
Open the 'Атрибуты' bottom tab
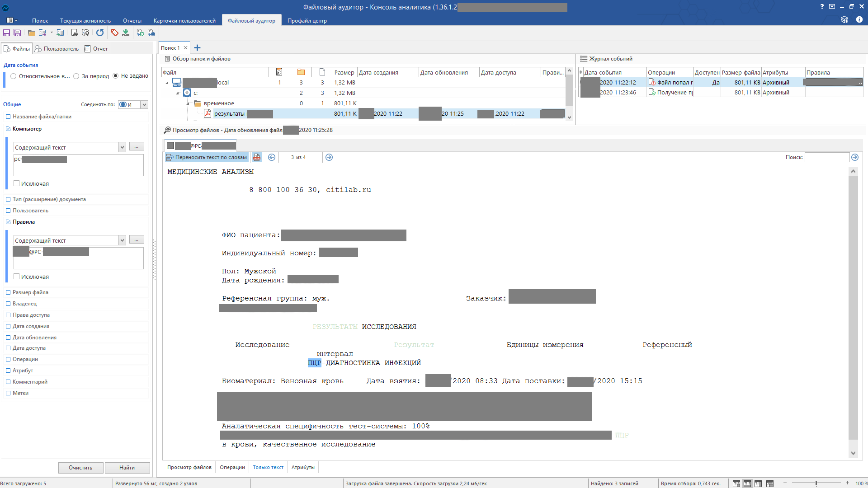[303, 467]
